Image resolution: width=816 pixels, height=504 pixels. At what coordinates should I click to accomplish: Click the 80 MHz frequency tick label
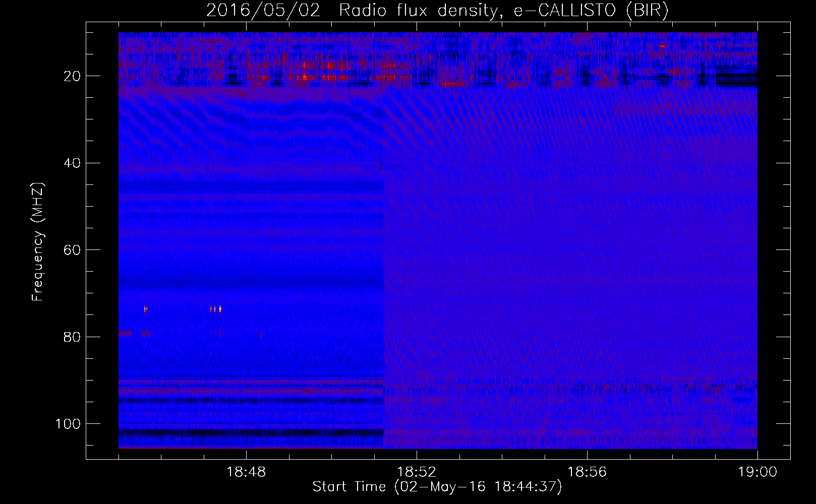[72, 337]
